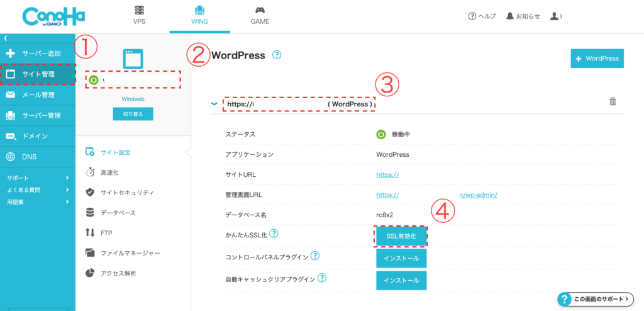Open help for 自動キャッシュクリアプラグイン

coord(321,277)
